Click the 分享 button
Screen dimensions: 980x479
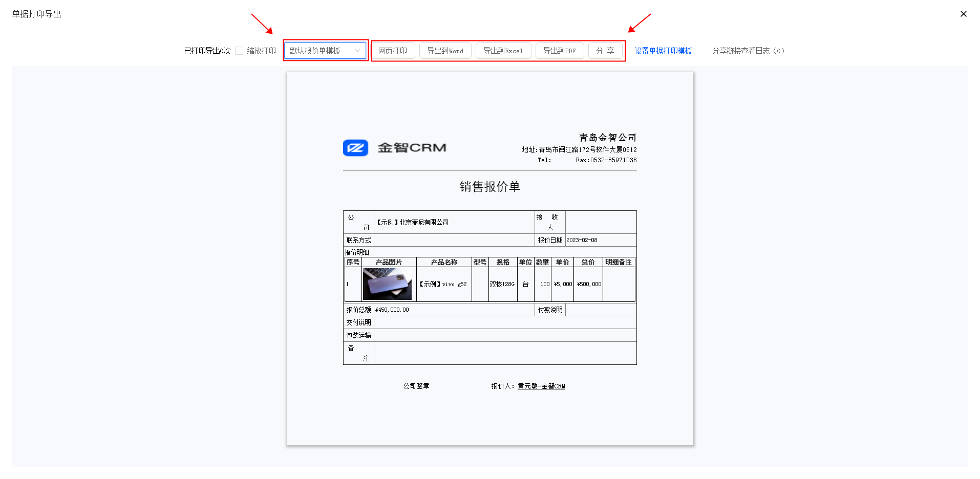point(605,51)
